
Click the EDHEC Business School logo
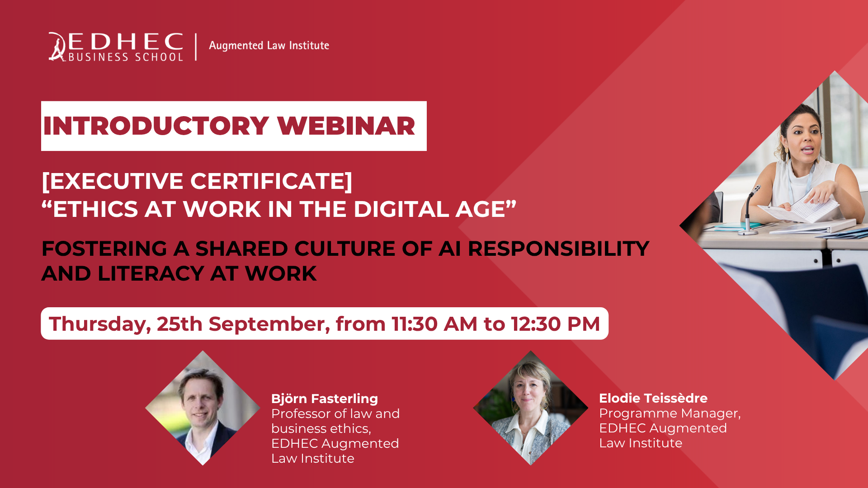click(x=116, y=47)
